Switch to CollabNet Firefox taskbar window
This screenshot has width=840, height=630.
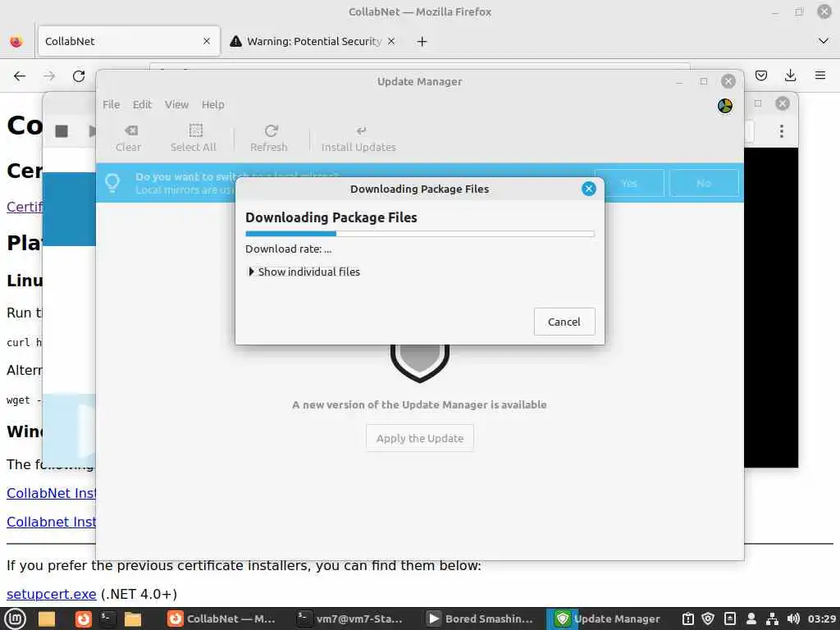(221, 619)
